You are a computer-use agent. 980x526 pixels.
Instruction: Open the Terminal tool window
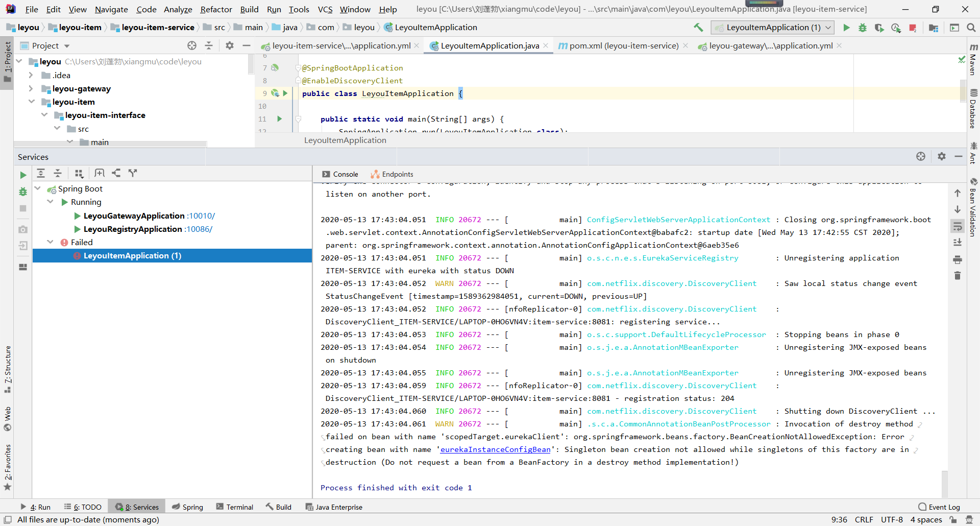(234, 507)
